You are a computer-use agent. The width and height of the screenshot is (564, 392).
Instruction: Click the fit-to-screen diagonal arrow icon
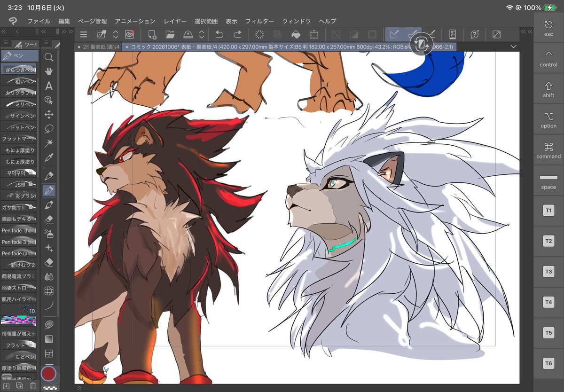tap(496, 34)
